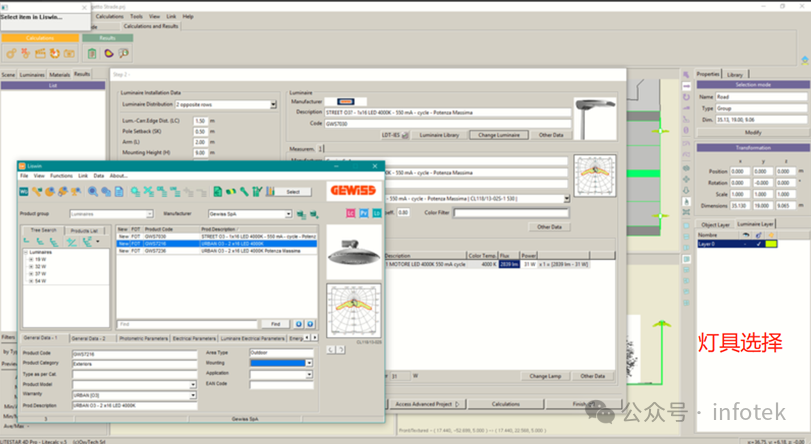Select the 32 W tree item

click(x=40, y=267)
